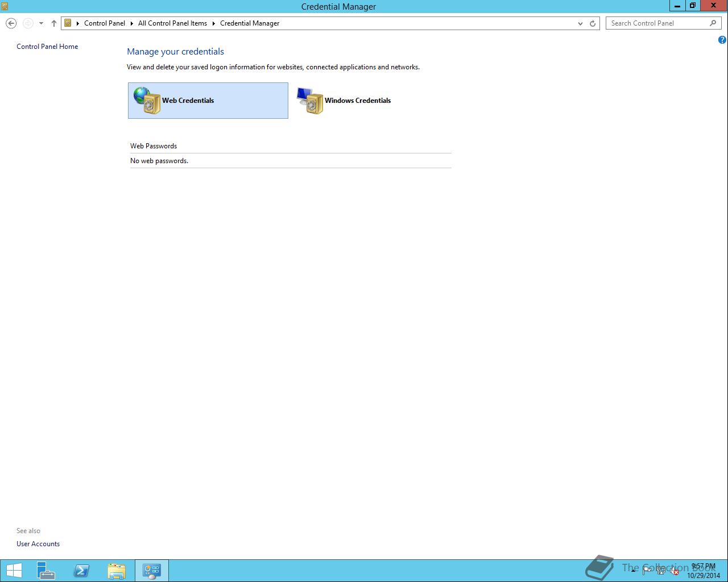Viewport: 728px width, 582px height.
Task: Expand the root chevron in address bar
Action: pos(78,23)
